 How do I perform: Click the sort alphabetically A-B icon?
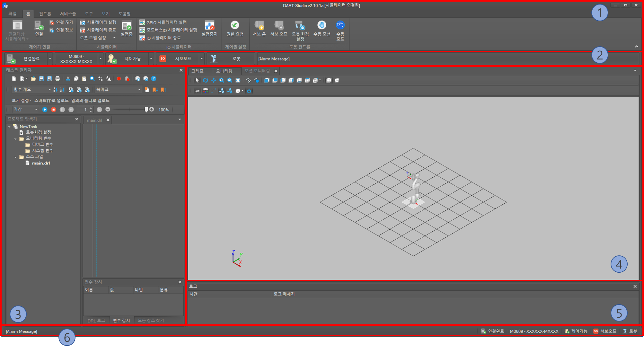tap(55, 90)
